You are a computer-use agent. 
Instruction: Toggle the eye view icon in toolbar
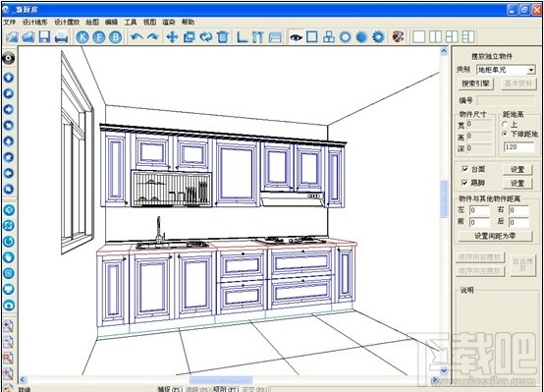click(x=296, y=37)
